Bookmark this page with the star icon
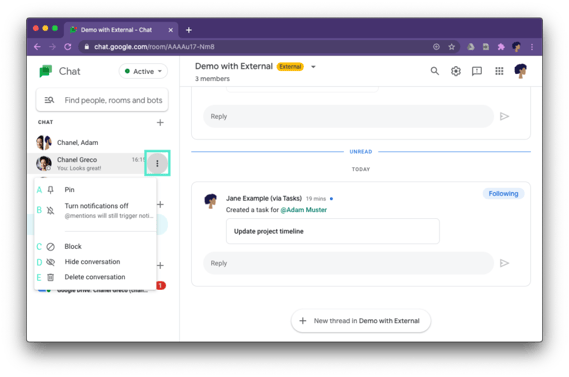The image size is (569, 377). tap(451, 47)
